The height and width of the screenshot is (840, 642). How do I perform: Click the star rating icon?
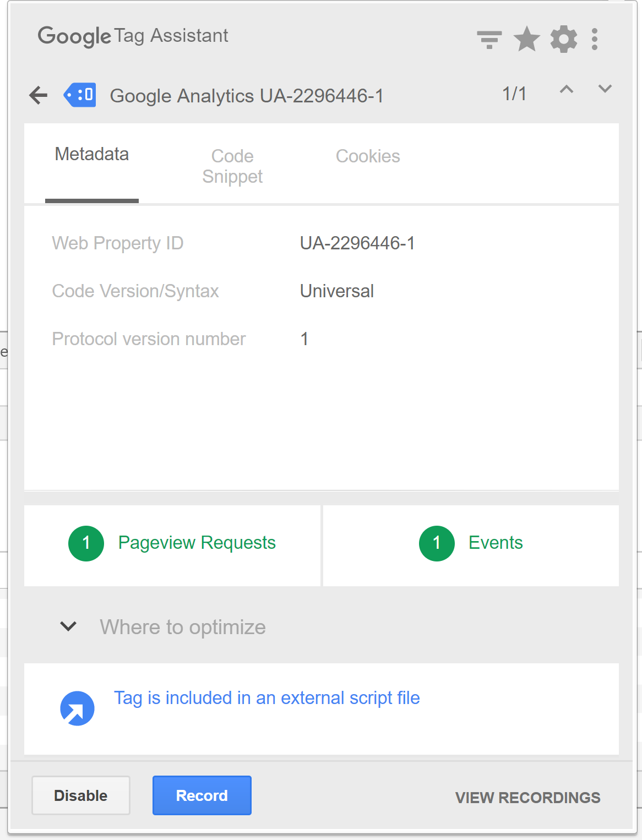click(x=526, y=39)
